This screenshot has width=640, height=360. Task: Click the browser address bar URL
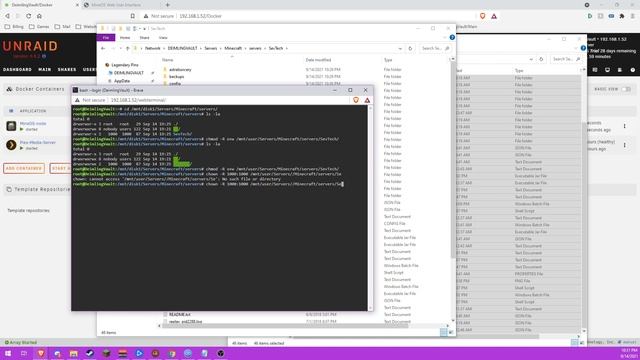click(200, 16)
